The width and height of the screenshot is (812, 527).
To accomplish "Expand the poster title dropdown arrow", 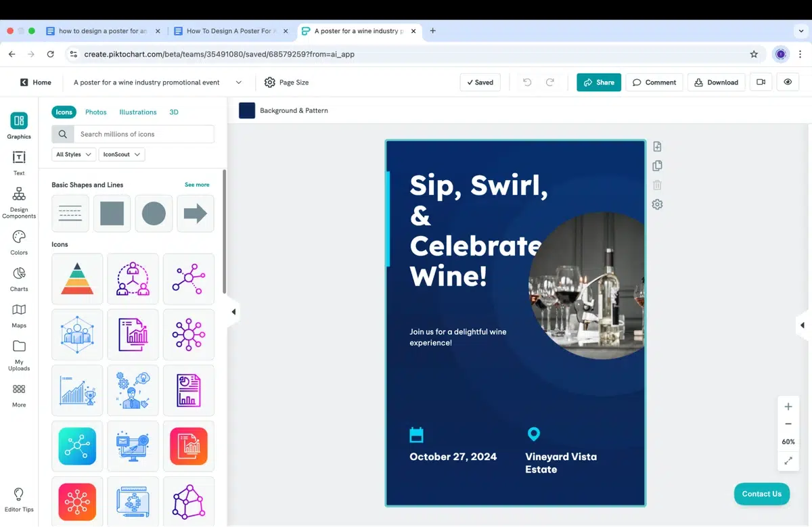I will pyautogui.click(x=237, y=82).
